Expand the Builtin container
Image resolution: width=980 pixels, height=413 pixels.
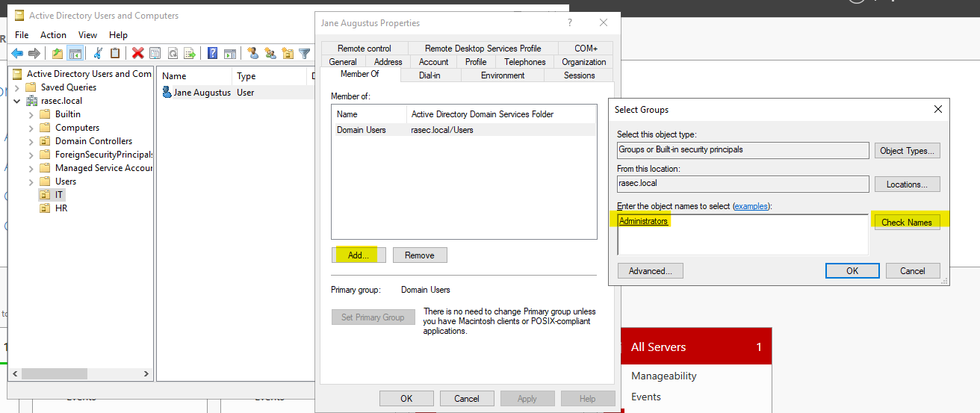coord(31,114)
